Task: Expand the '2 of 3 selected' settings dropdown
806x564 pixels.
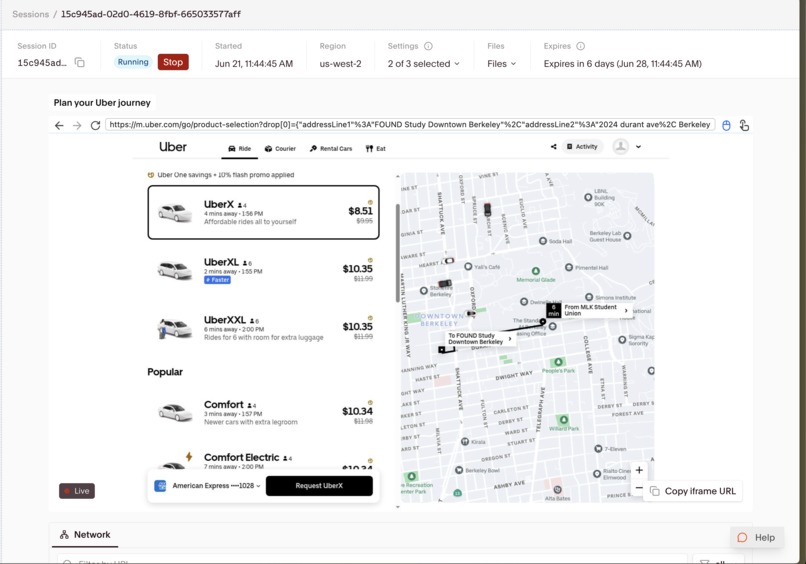Action: (424, 64)
